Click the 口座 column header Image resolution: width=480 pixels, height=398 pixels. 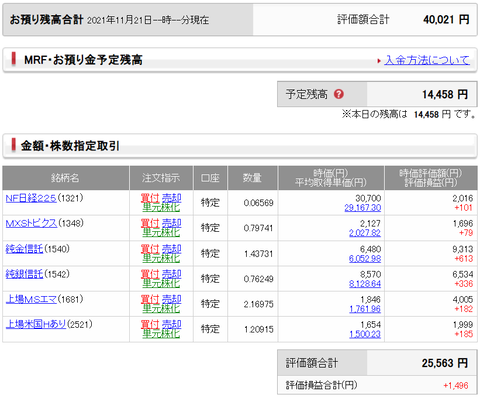click(x=210, y=178)
